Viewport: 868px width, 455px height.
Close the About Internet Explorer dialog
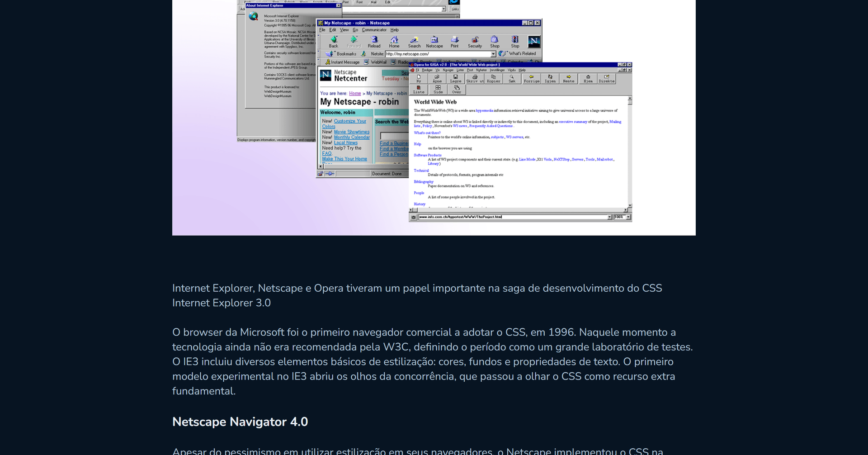[x=338, y=6]
